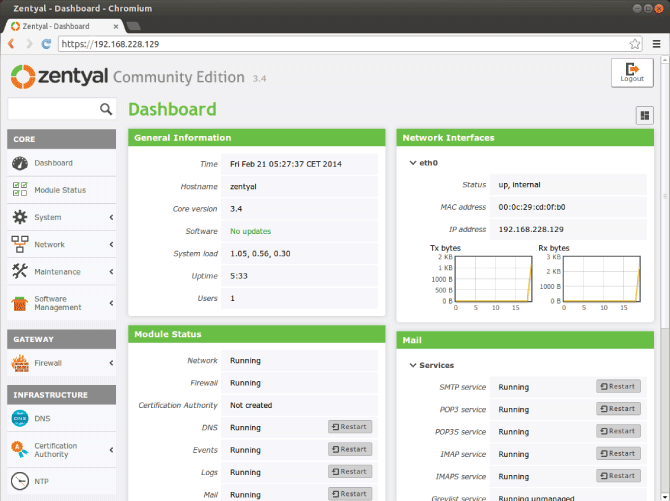Collapse the eth0 interface section
The width and height of the screenshot is (670, 501).
coord(413,163)
